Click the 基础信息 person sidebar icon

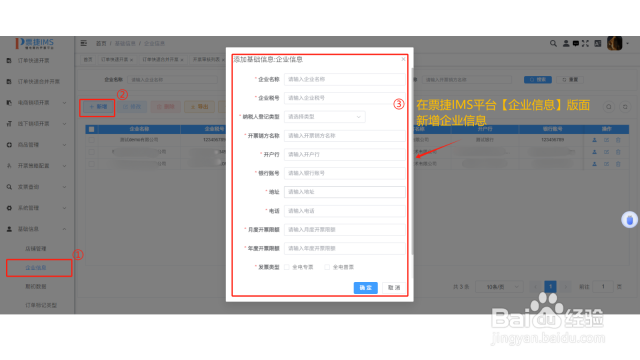tap(9, 229)
